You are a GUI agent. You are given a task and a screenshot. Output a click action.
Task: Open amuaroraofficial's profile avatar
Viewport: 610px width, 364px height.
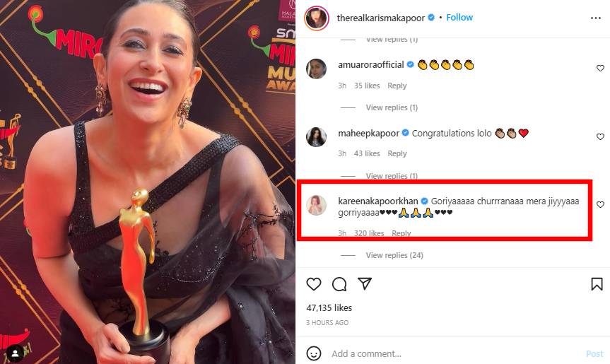316,69
